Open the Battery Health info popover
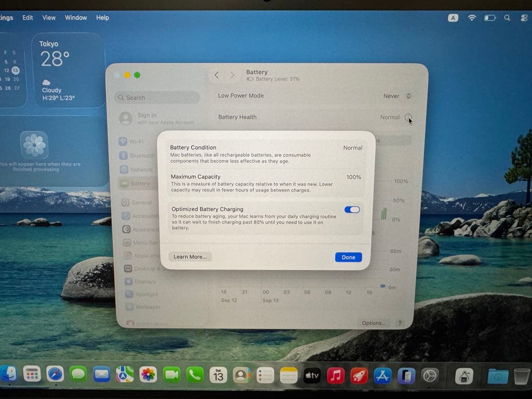This screenshot has height=399, width=532. (x=409, y=118)
